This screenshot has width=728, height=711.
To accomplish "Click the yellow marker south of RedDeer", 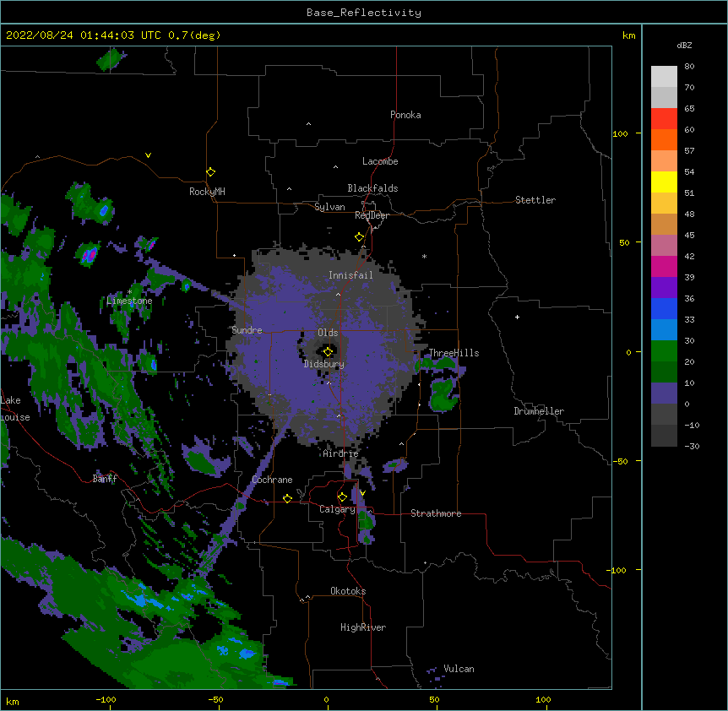I will click(360, 237).
